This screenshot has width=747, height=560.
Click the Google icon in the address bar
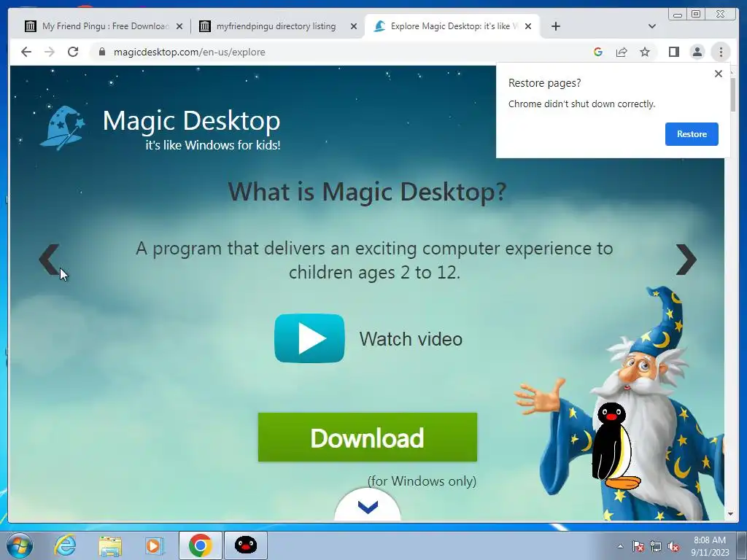pyautogui.click(x=598, y=52)
